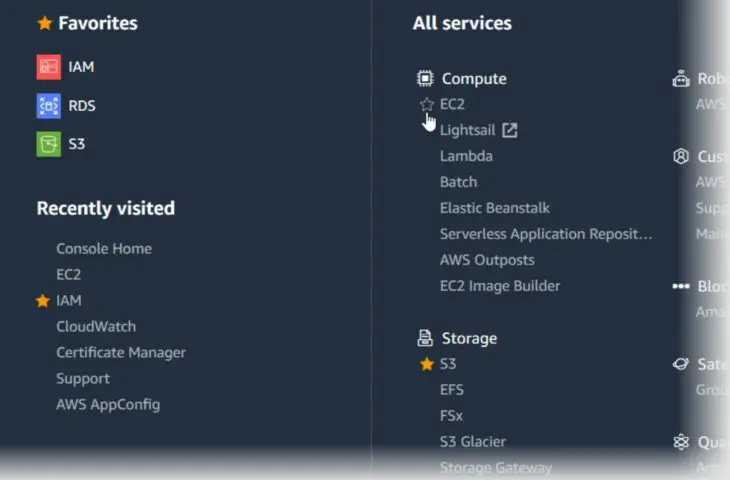Click the Compute category chip icon
The height and width of the screenshot is (480, 730).
(425, 78)
